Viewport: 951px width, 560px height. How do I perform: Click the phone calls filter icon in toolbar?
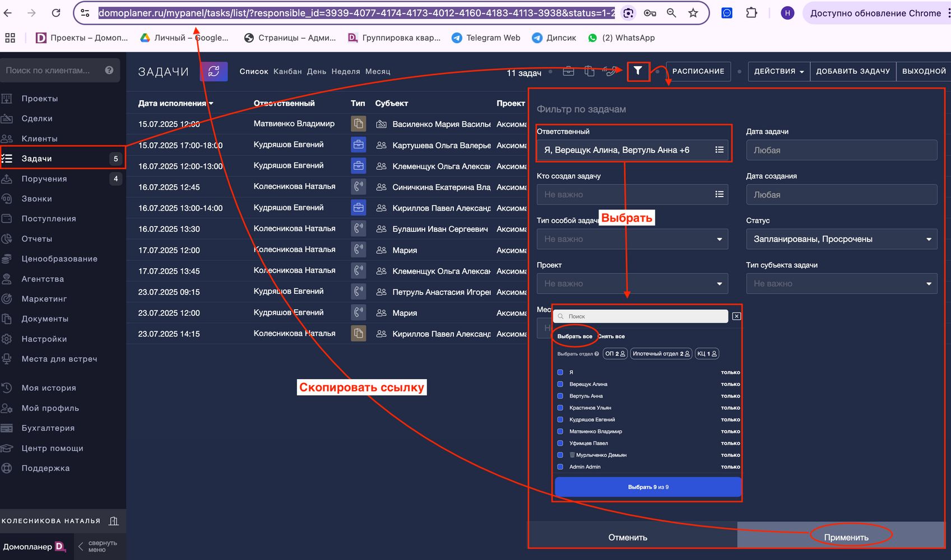[x=610, y=71]
